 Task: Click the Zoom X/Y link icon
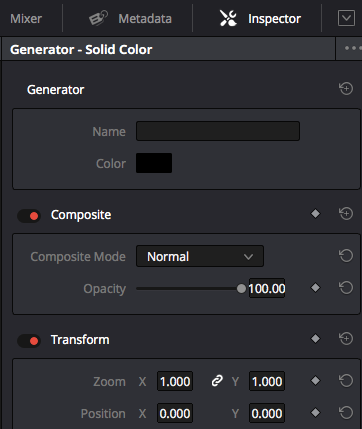(217, 381)
